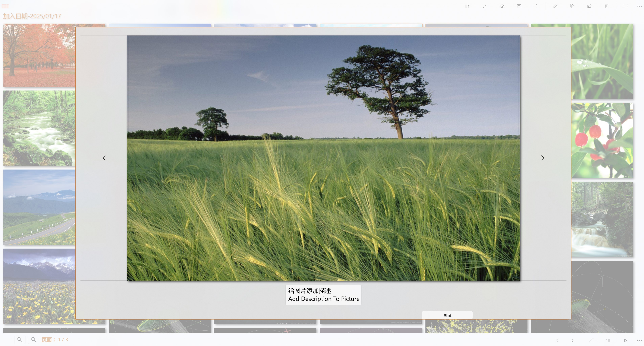The image size is (644, 346).
Task: Click the copy pages icon
Action: 572,6
